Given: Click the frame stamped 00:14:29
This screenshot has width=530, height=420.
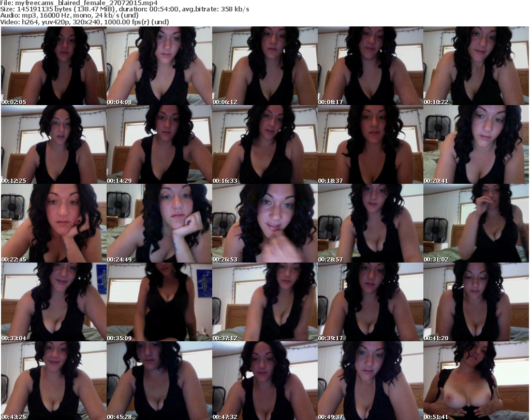Looking at the screenshot, I should pos(159,144).
